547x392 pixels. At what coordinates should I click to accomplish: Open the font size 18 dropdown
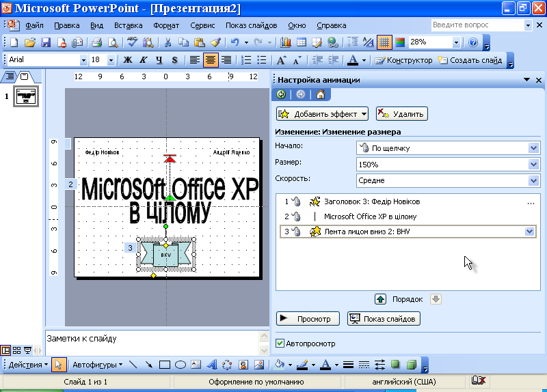(x=111, y=60)
